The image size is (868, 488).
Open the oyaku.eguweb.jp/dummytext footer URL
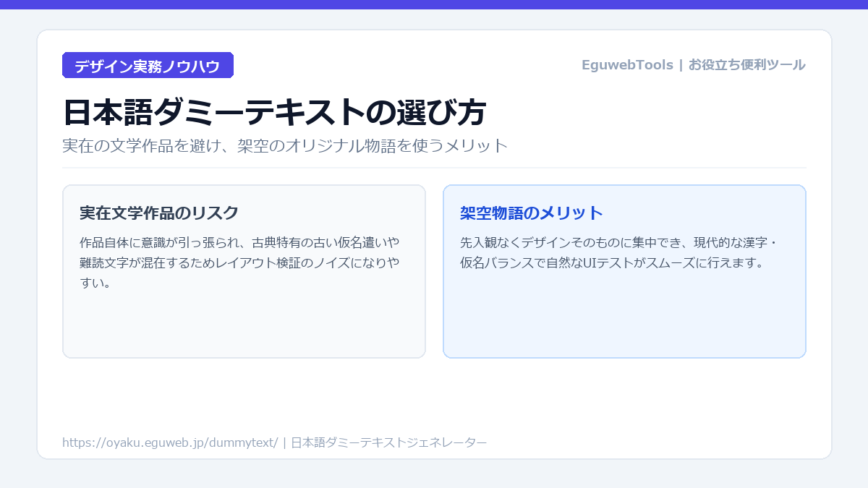coord(170,442)
